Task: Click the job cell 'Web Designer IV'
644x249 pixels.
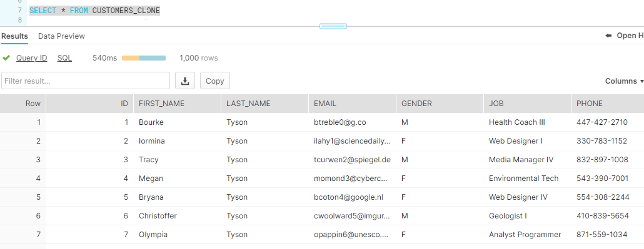Action: (518, 197)
